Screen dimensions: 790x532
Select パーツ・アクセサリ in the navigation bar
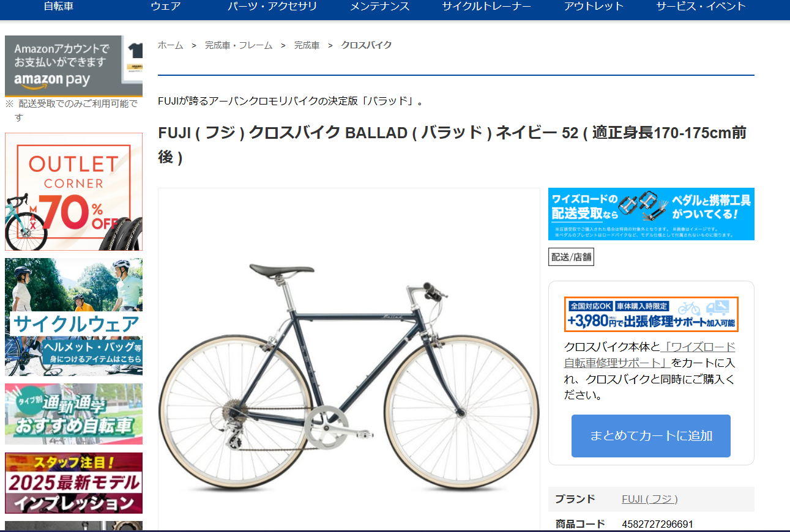pyautogui.click(x=272, y=7)
